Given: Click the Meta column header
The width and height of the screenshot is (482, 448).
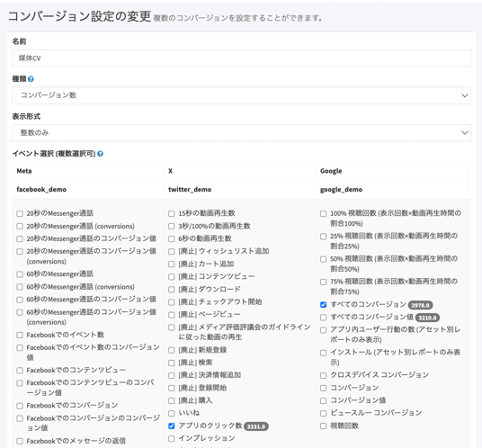Looking at the screenshot, I should pos(24,171).
